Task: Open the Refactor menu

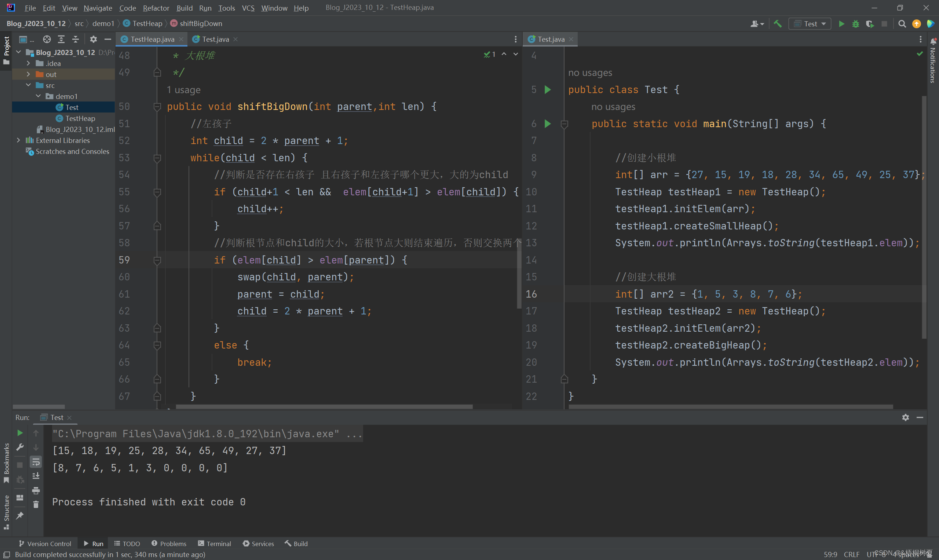Action: (156, 8)
